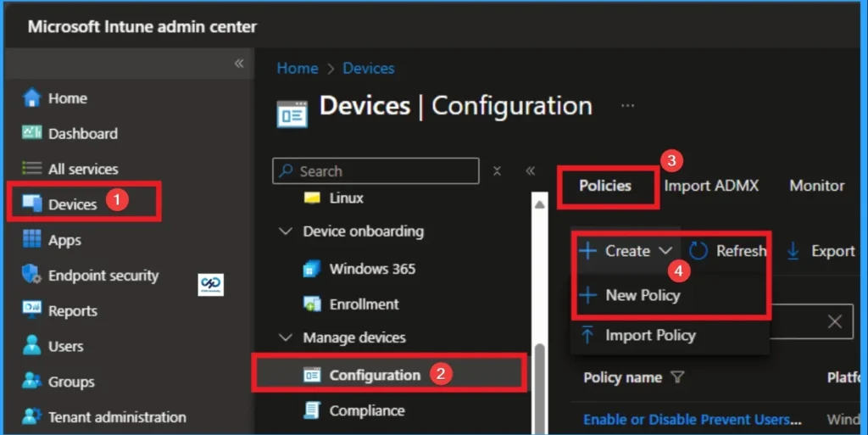Viewport: 868px width, 435px height.
Task: Select the Groups people icon
Action: point(31,381)
